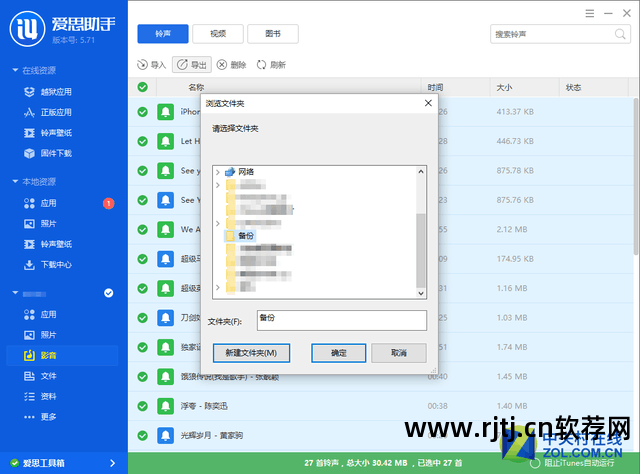The image size is (640, 474).
Task: Open 越狱应用 in online resources
Action: [48, 92]
